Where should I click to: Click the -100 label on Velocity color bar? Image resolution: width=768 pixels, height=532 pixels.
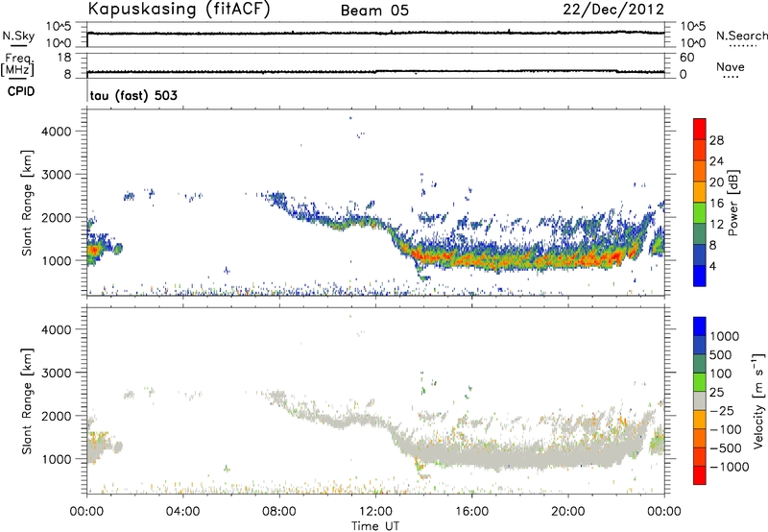pyautogui.click(x=725, y=429)
